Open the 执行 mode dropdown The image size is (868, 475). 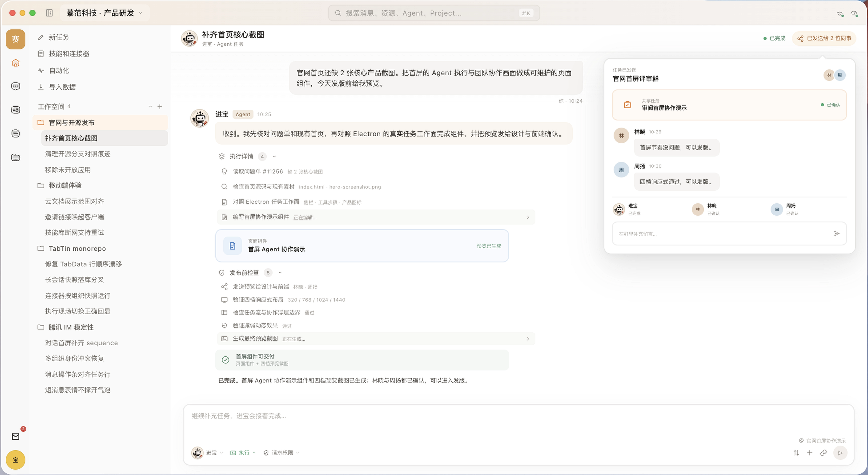pos(243,453)
